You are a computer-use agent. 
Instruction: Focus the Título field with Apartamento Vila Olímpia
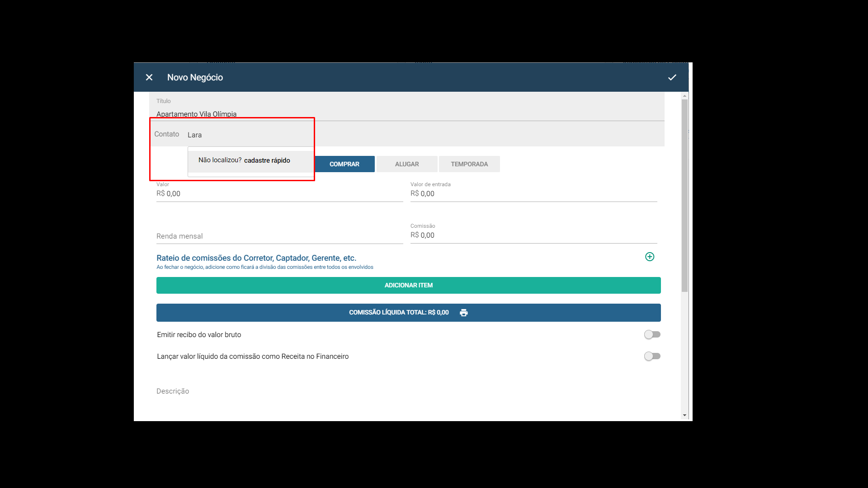click(407, 108)
